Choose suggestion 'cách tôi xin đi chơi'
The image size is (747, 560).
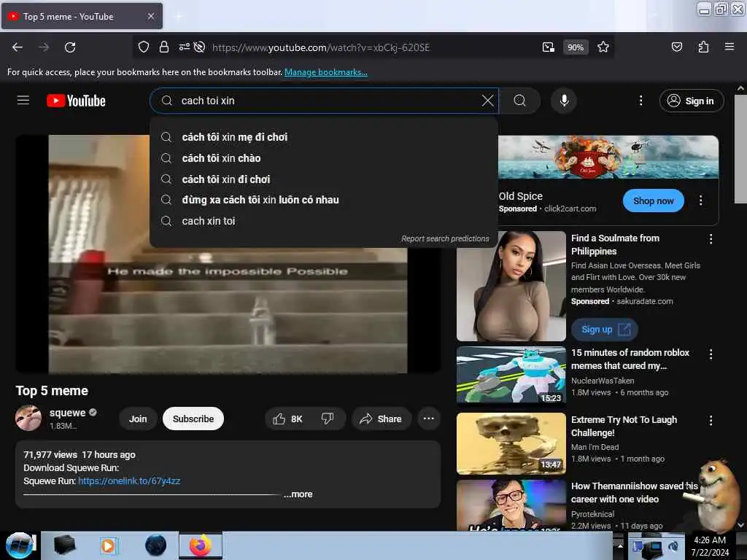point(324,179)
